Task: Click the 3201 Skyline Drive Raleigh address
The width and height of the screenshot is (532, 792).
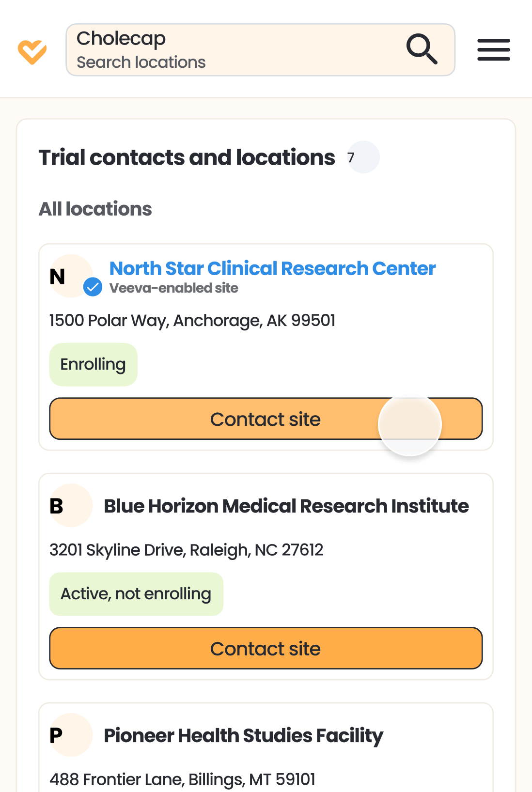Action: pos(186,550)
